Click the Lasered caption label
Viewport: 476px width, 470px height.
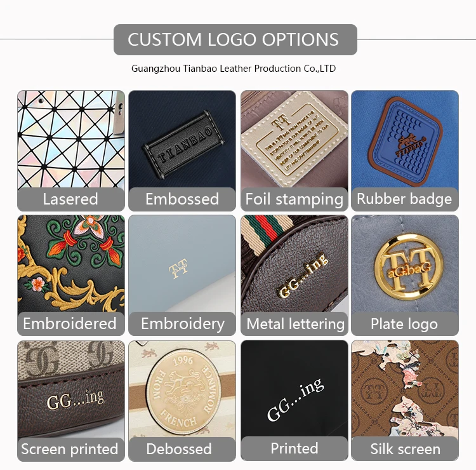click(x=71, y=199)
